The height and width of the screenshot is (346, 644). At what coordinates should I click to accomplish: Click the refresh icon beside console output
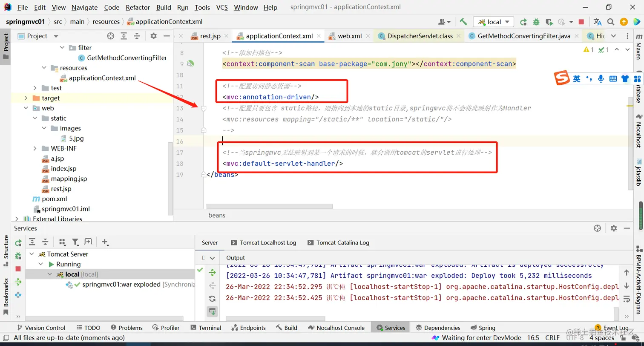click(212, 299)
